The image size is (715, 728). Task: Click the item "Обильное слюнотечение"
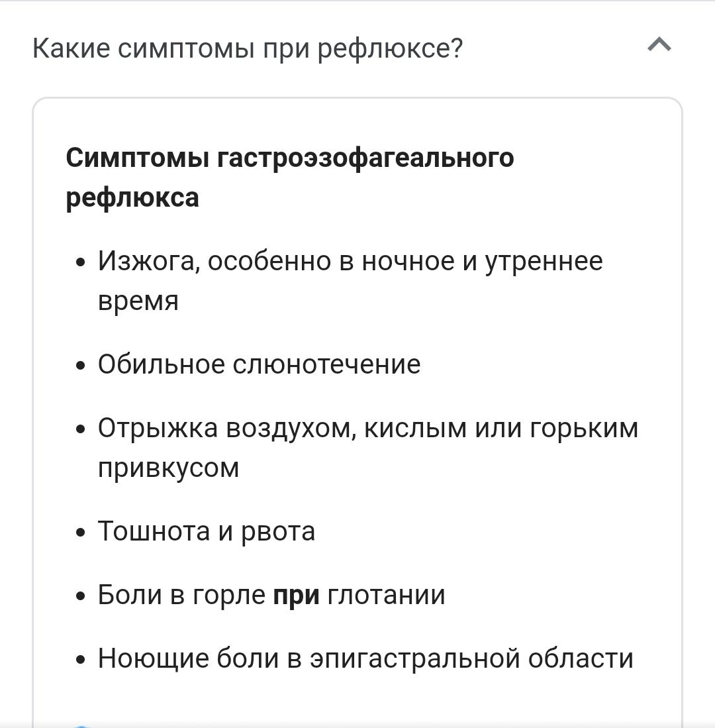coord(260,364)
